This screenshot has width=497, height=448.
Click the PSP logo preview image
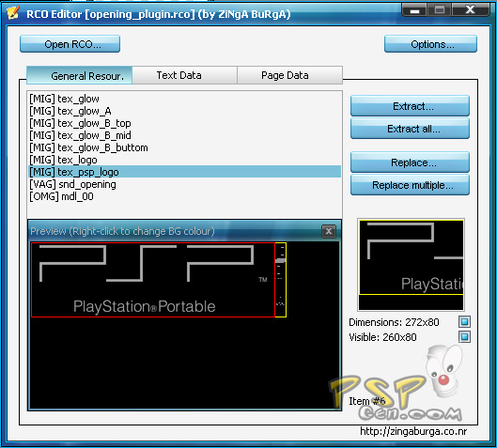(159, 280)
